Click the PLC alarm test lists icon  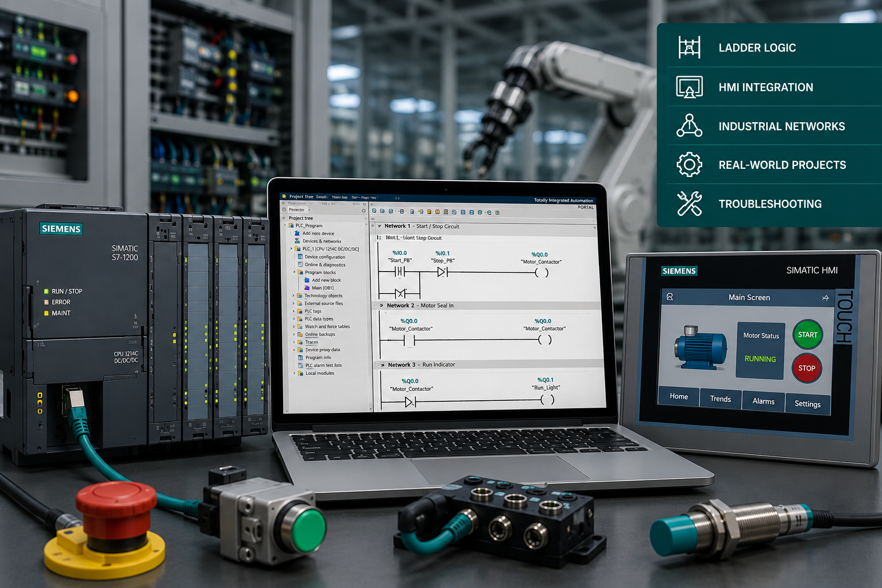pos(300,365)
